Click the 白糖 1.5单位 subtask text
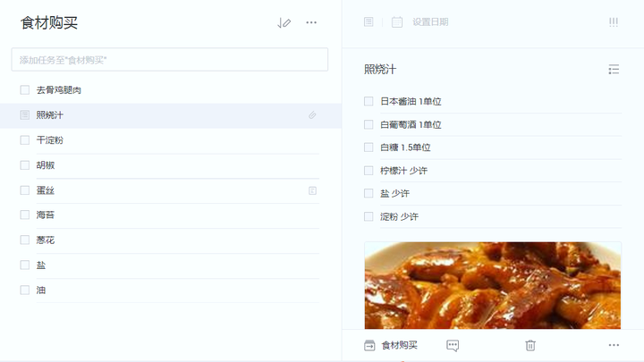The height and width of the screenshot is (362, 644). click(405, 147)
